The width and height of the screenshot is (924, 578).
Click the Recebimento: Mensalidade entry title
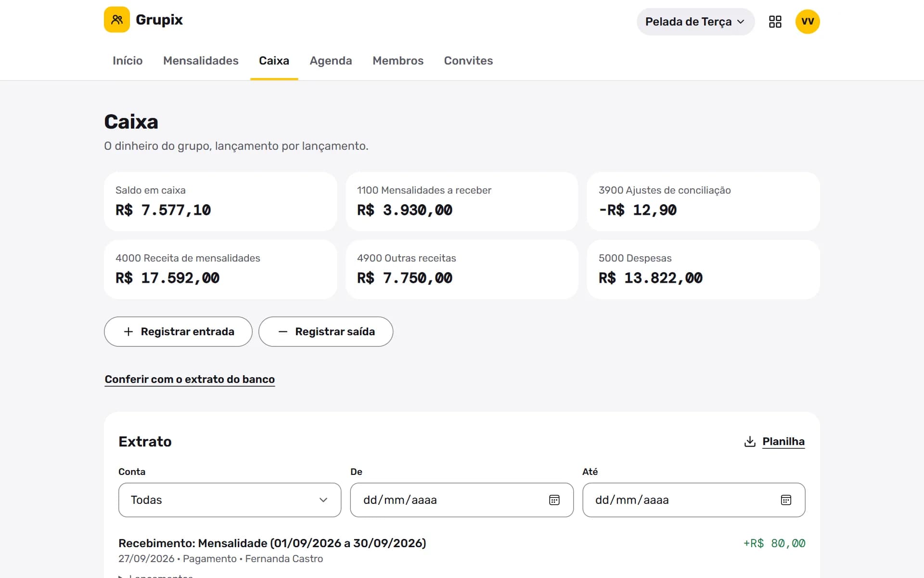coord(272,543)
